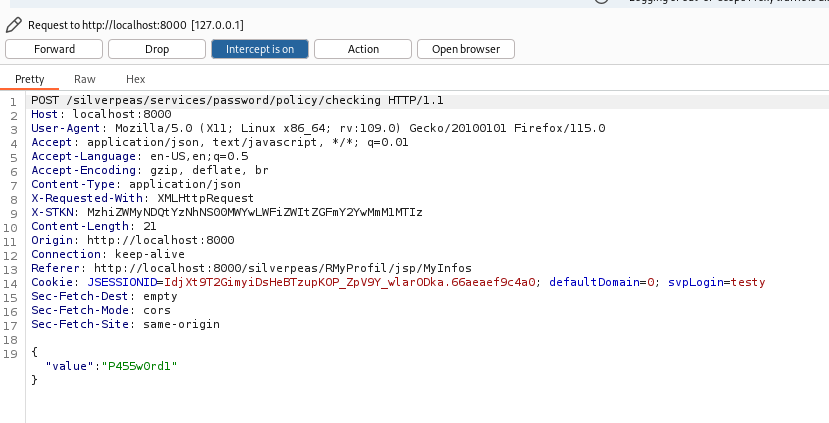
Task: Click line number 19 in the gutter
Action: pyautogui.click(x=11, y=354)
